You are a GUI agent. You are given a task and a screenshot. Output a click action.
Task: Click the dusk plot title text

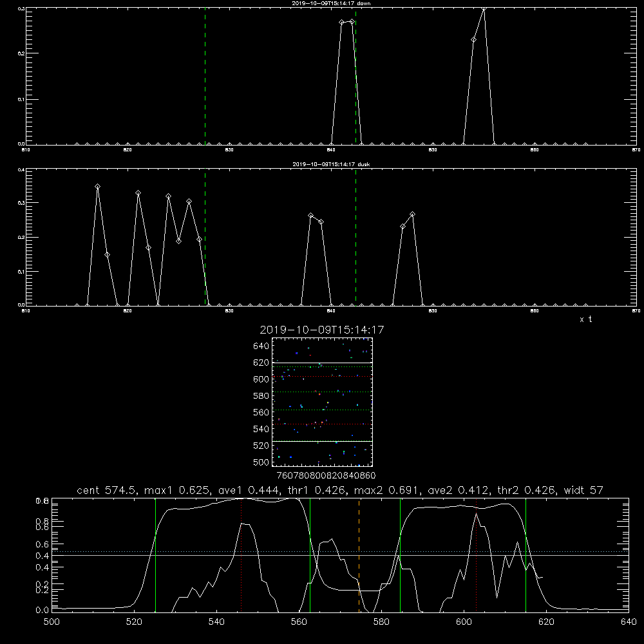[x=331, y=164]
